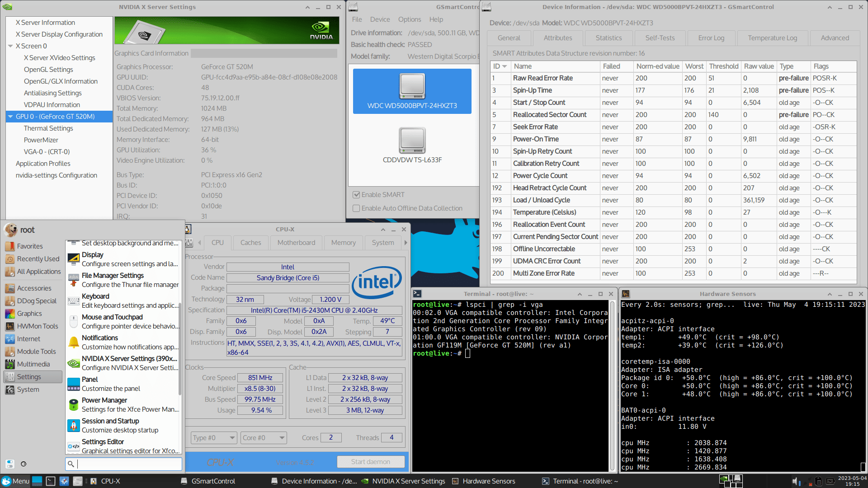Launch Panel settings entry
Screen dimensions: 868x488
click(123, 384)
